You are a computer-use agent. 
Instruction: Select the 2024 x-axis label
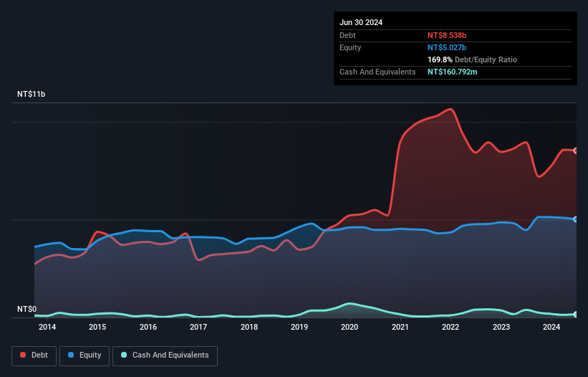tap(551, 327)
